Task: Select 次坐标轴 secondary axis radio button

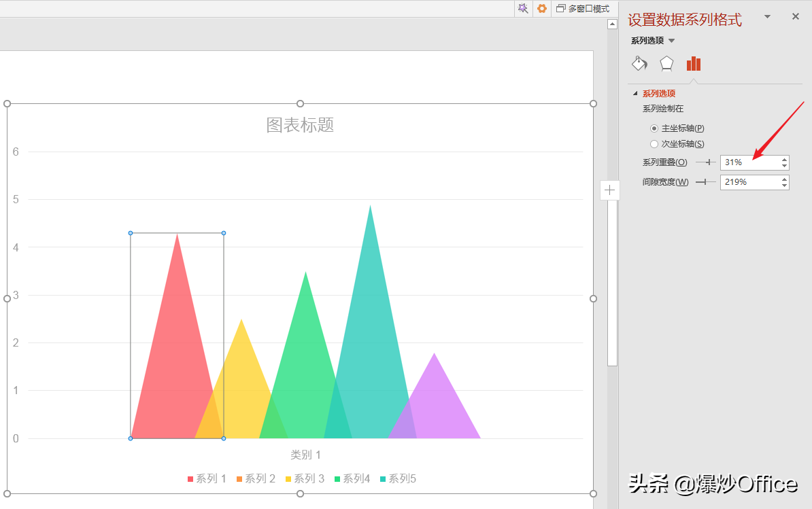Action: (x=654, y=144)
